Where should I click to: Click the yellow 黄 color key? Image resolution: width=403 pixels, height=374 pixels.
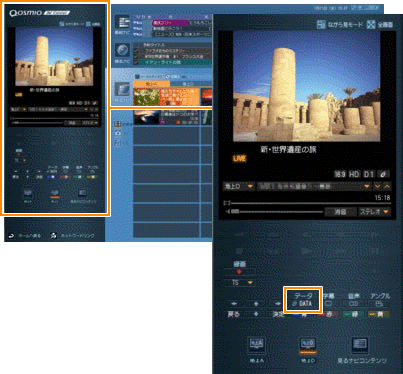(379, 314)
